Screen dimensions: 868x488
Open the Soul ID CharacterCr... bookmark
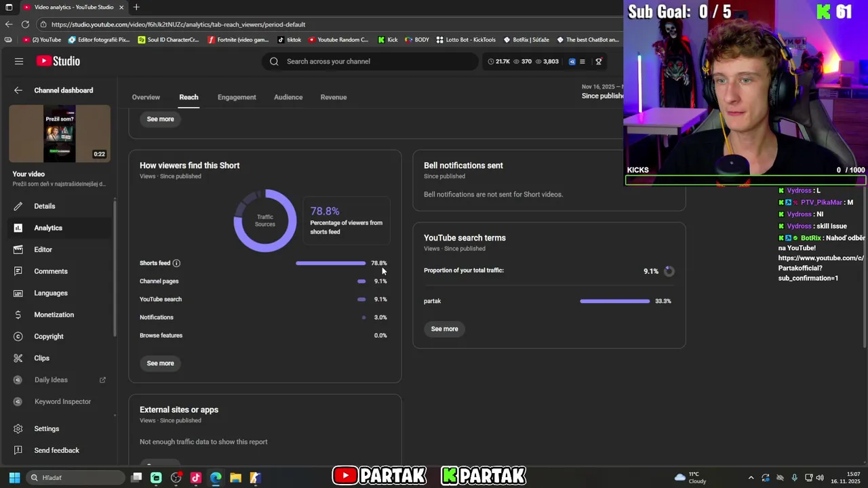pos(168,40)
